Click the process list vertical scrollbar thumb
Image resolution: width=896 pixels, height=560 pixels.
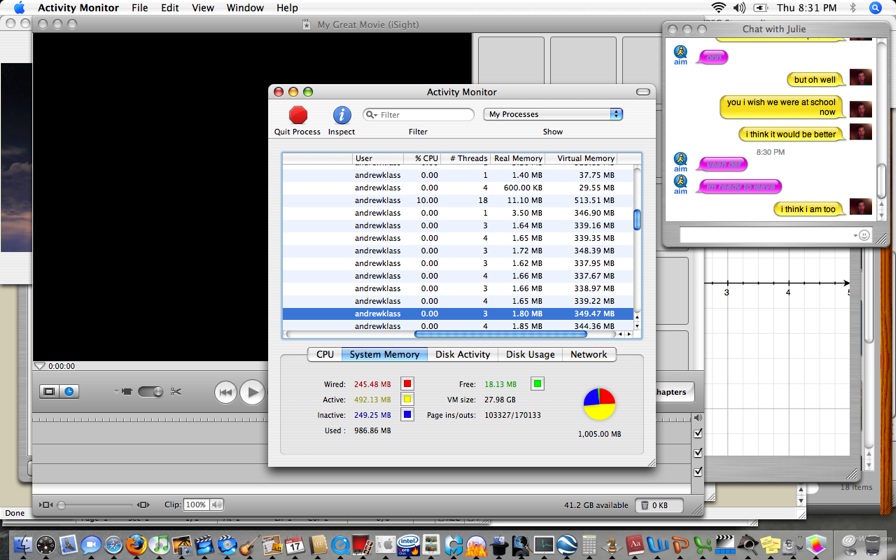[637, 219]
